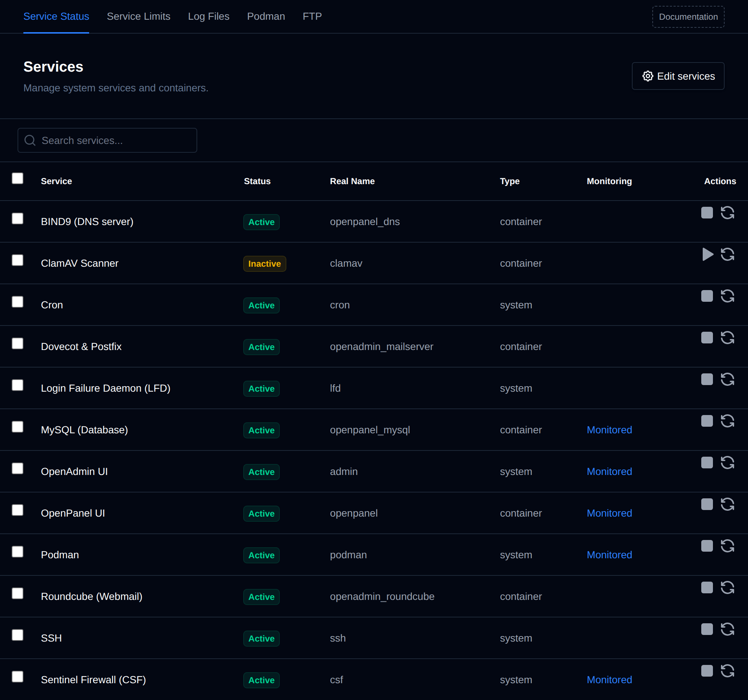Stop the Dovecot & Postfix service

707,338
